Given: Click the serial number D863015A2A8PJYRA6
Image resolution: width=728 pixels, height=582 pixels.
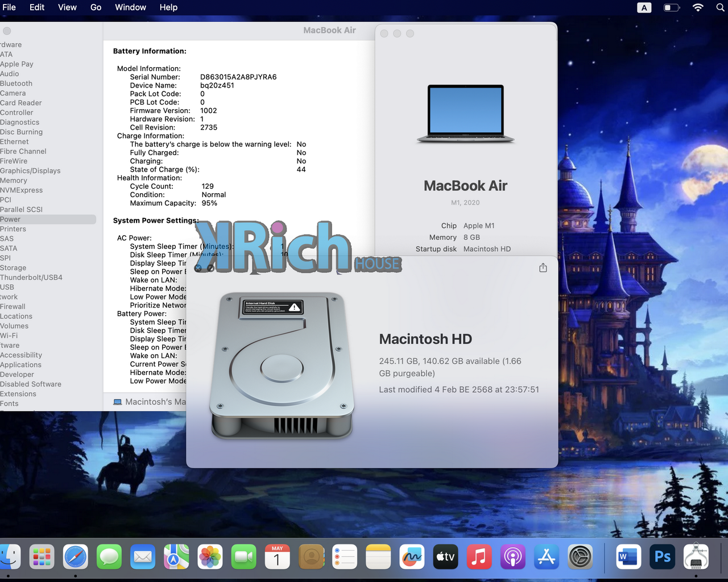Looking at the screenshot, I should pyautogui.click(x=238, y=77).
